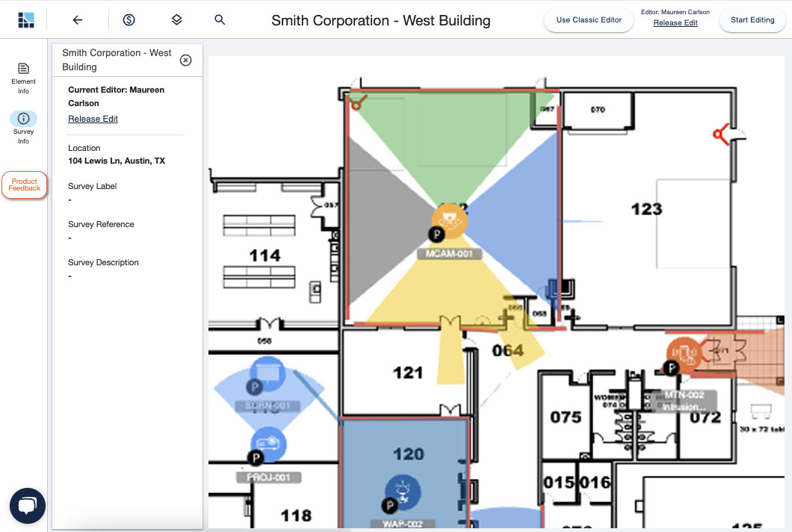The width and height of the screenshot is (792, 532).
Task: Click the P badge on MTN-002
Action: pos(671,368)
